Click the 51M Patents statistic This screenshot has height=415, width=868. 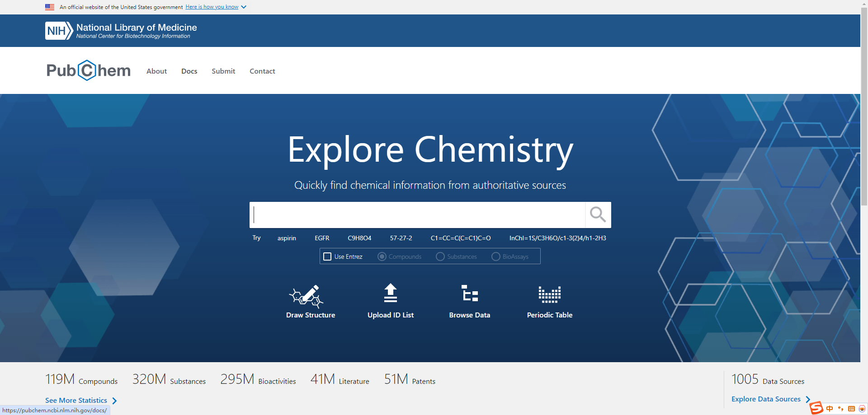tap(410, 379)
